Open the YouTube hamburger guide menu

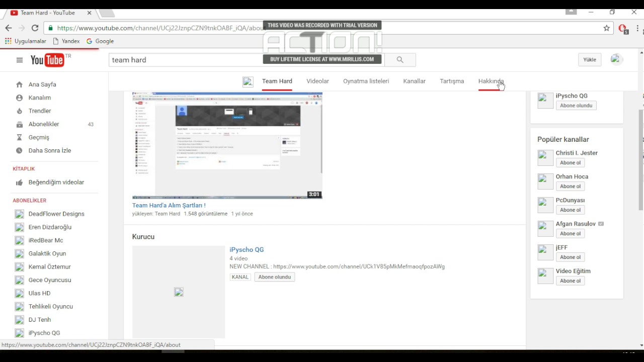(x=19, y=60)
